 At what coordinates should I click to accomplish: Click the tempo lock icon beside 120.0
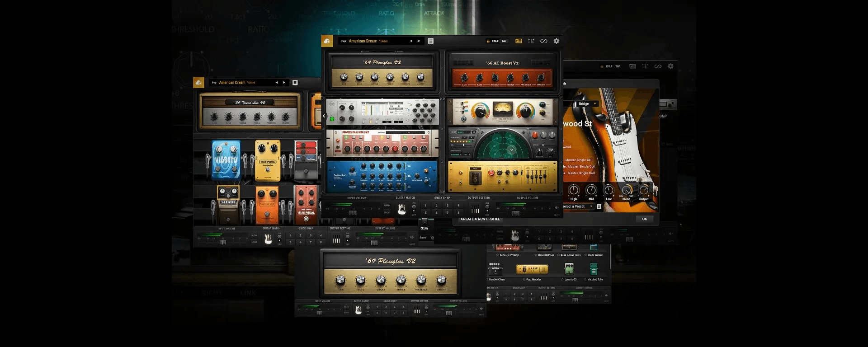pyautogui.click(x=488, y=41)
